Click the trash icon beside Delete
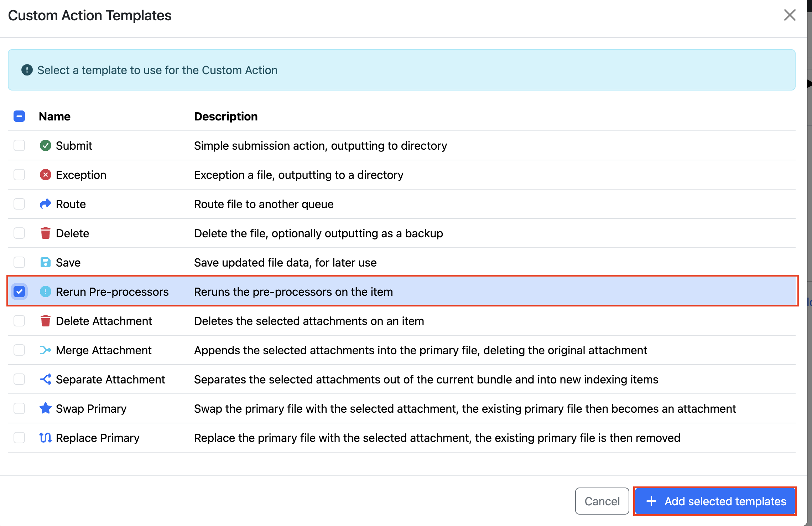Viewport: 812px width, 526px height. (x=45, y=233)
